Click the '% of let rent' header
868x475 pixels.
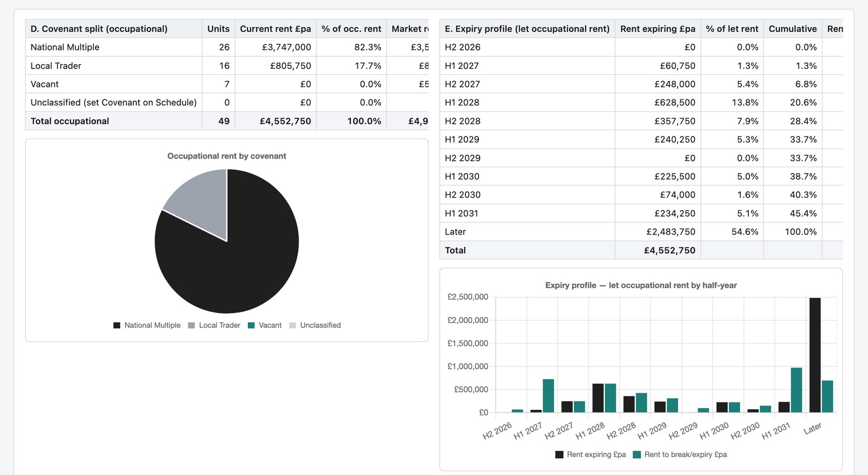[x=732, y=29]
